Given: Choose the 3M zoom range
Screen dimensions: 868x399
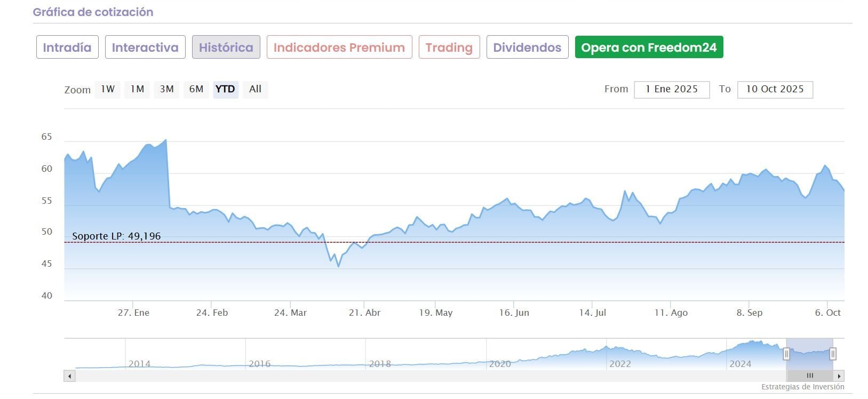Looking at the screenshot, I should [167, 89].
